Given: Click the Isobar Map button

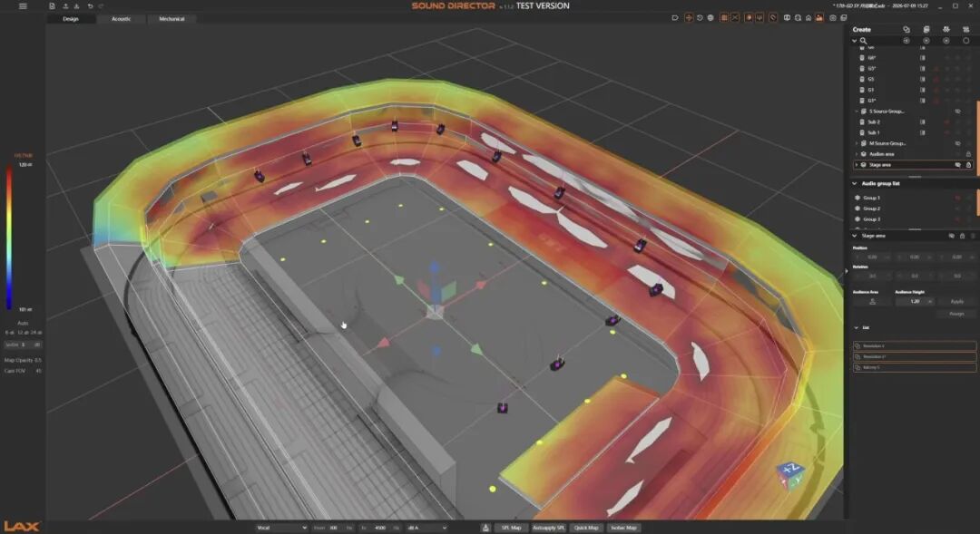Looking at the screenshot, I should coord(623,528).
